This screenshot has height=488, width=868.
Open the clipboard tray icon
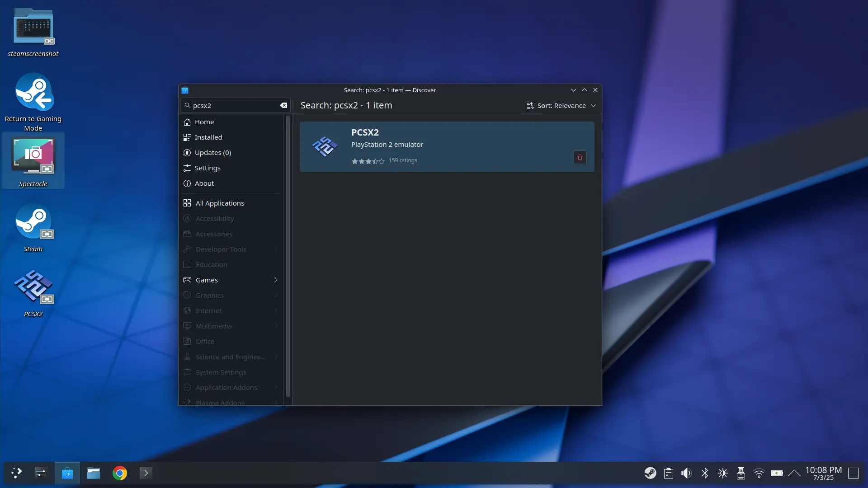[669, 473]
